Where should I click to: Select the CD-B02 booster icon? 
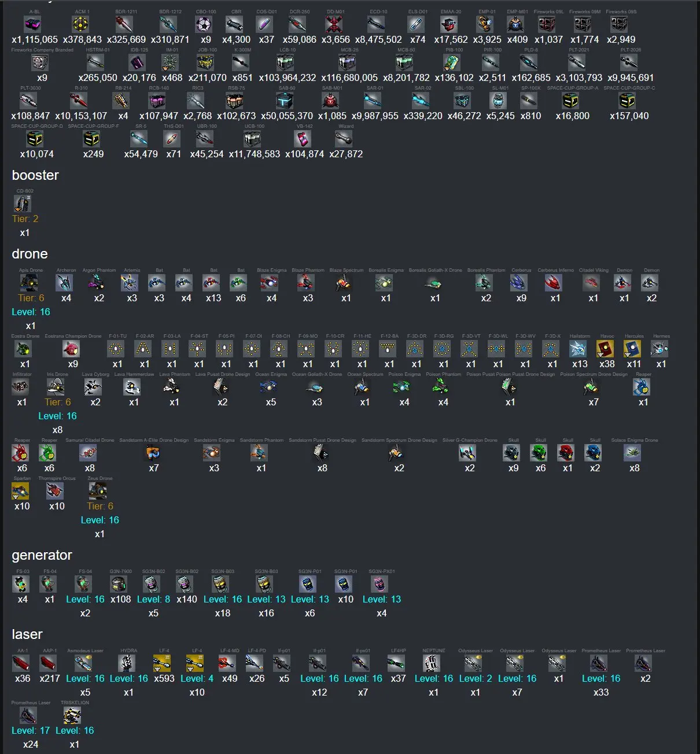tap(23, 204)
